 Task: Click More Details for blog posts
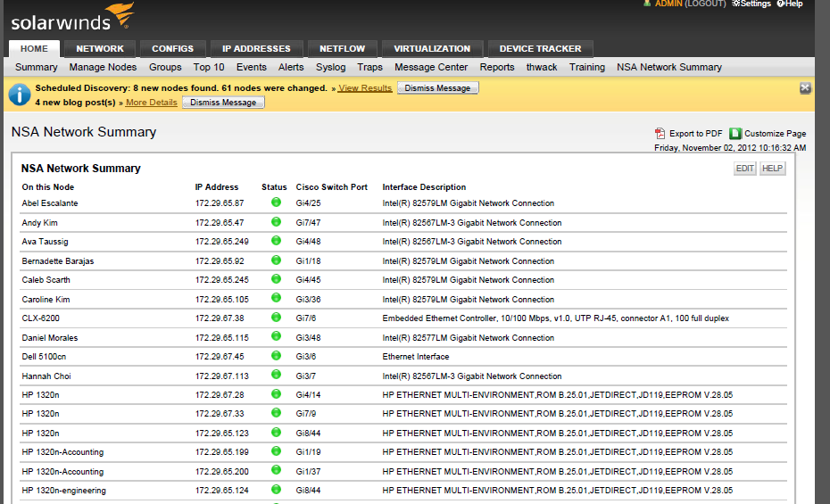[x=152, y=103]
